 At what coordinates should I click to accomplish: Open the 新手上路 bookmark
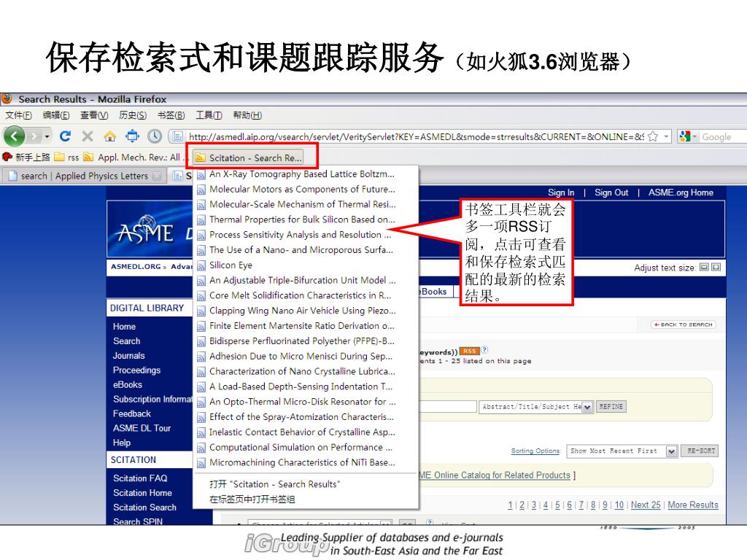(26, 157)
